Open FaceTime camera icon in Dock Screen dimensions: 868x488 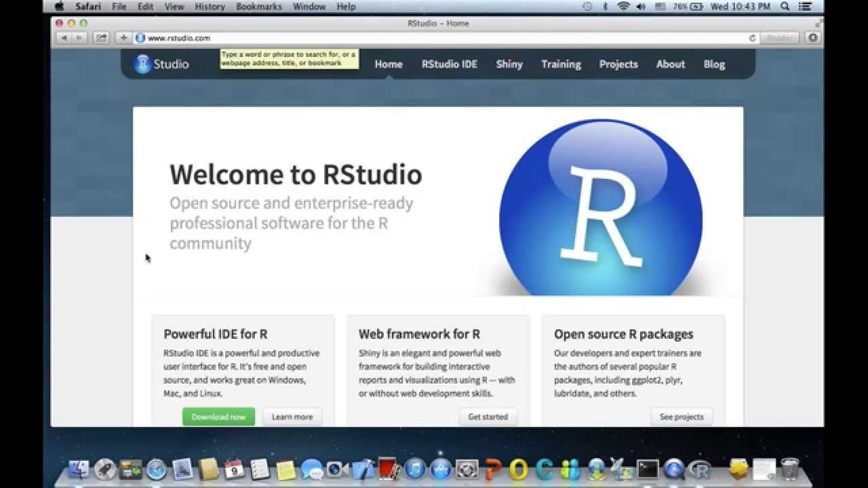(337, 469)
